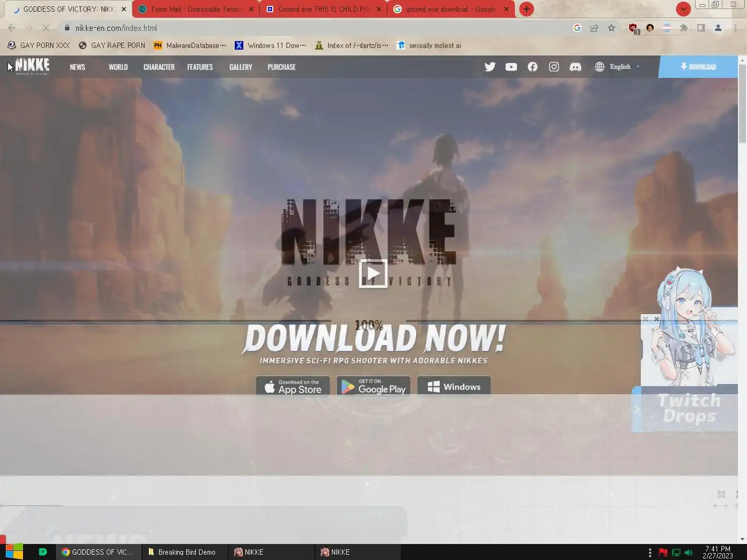Viewport: 747px width, 560px height.
Task: Click scrollbar down arrow
Action: point(742,539)
